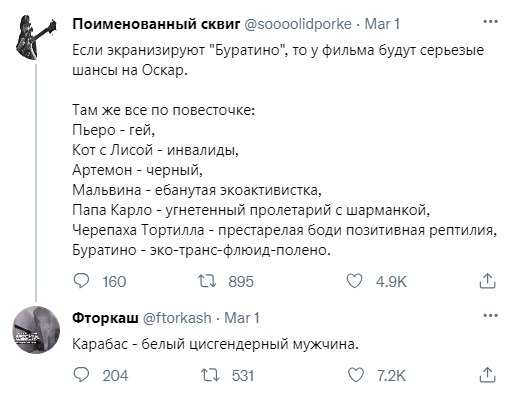Open the reply text about Карабас
The image size is (512, 396).
click(215, 344)
